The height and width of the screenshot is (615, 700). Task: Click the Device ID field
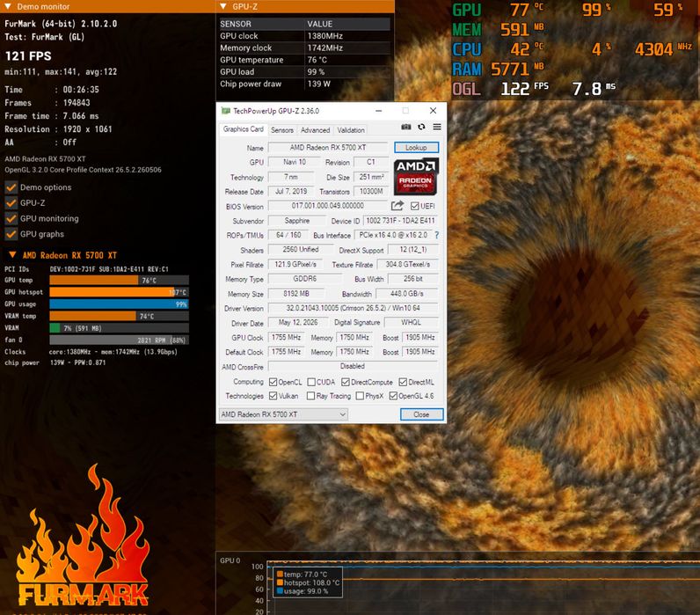400,221
